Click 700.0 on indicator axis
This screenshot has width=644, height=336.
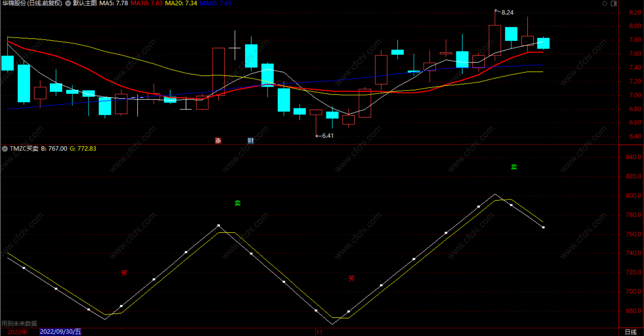[633, 292]
